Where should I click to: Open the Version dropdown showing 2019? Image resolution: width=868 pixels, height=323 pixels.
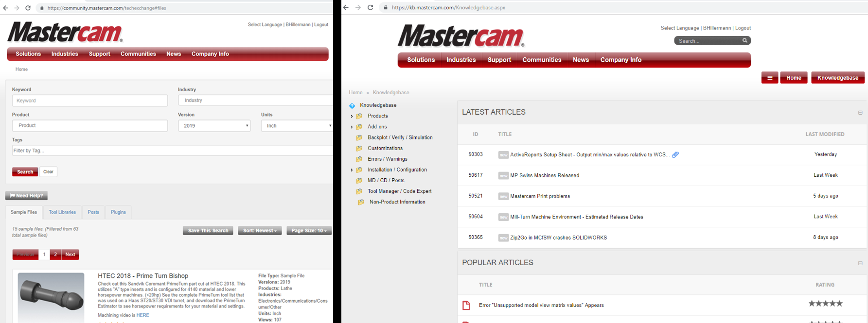click(214, 126)
